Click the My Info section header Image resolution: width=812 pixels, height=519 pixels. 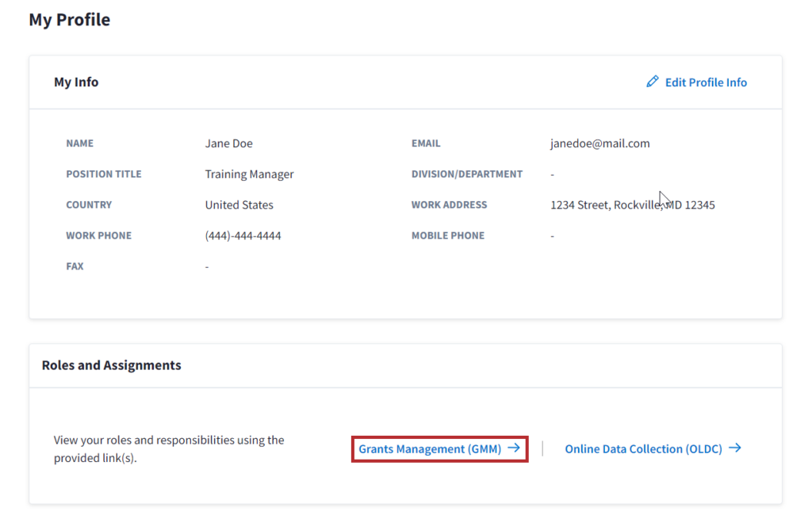point(76,82)
